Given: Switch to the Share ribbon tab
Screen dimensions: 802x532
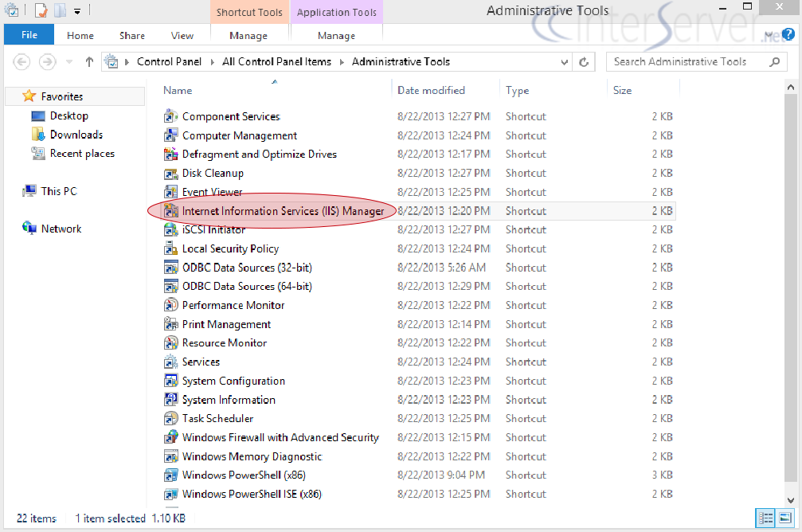Looking at the screenshot, I should coord(132,35).
